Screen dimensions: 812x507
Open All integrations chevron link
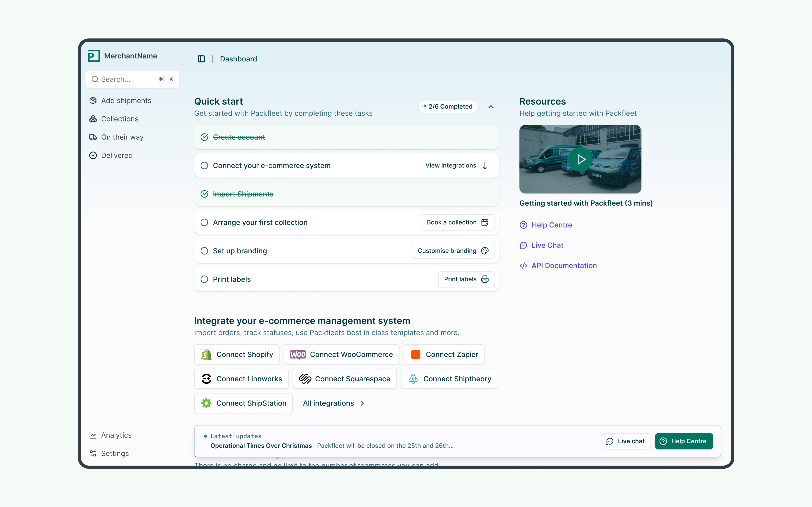[x=362, y=403]
